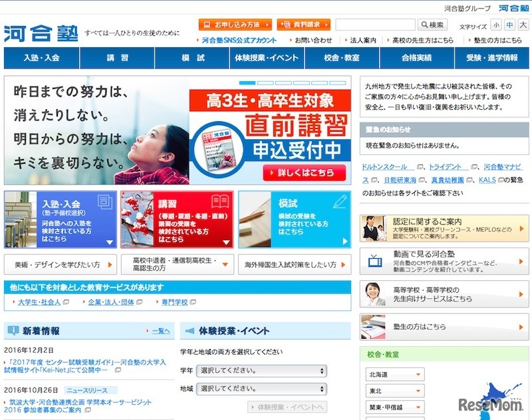532x420 pixels.
Task: Click inside the site search input field
Action: pyautogui.click(x=376, y=23)
